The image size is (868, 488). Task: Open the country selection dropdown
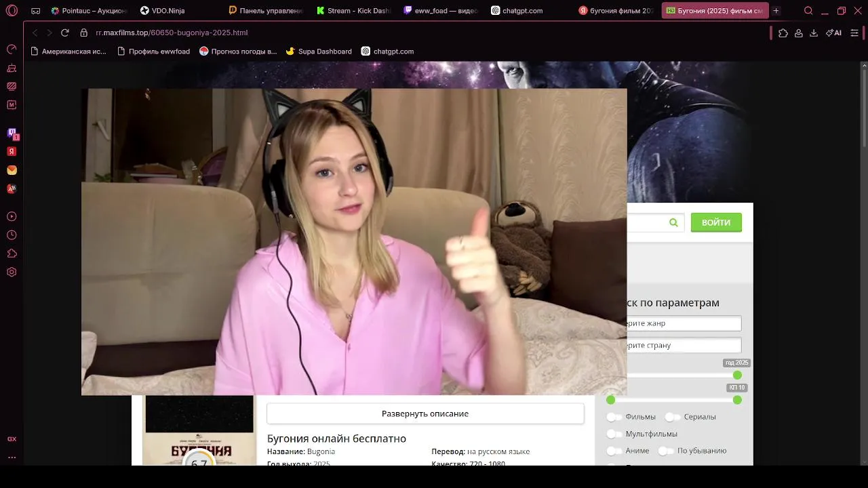684,345
